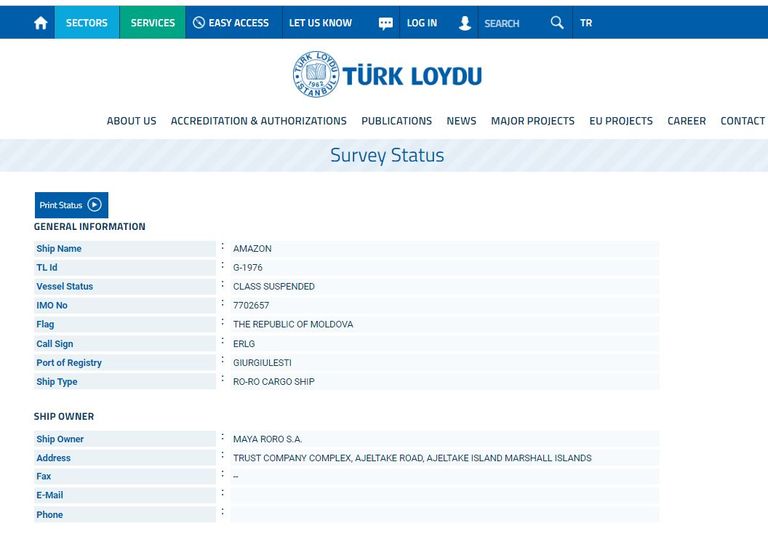
Task: Open the About Us menu
Action: pos(131,121)
